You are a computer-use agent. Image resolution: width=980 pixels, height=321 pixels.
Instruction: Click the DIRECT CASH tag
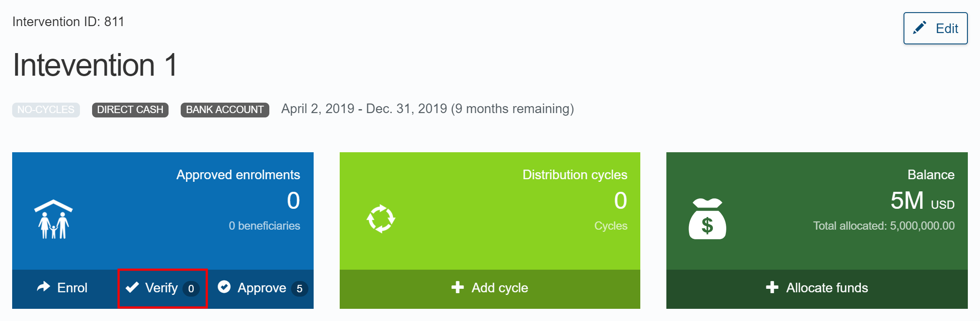pos(130,110)
